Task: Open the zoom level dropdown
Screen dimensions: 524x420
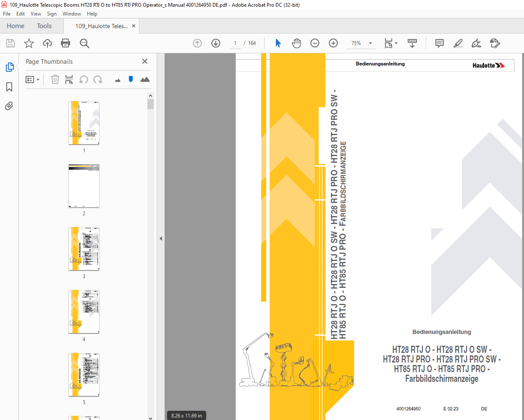Action: pyautogui.click(x=370, y=43)
